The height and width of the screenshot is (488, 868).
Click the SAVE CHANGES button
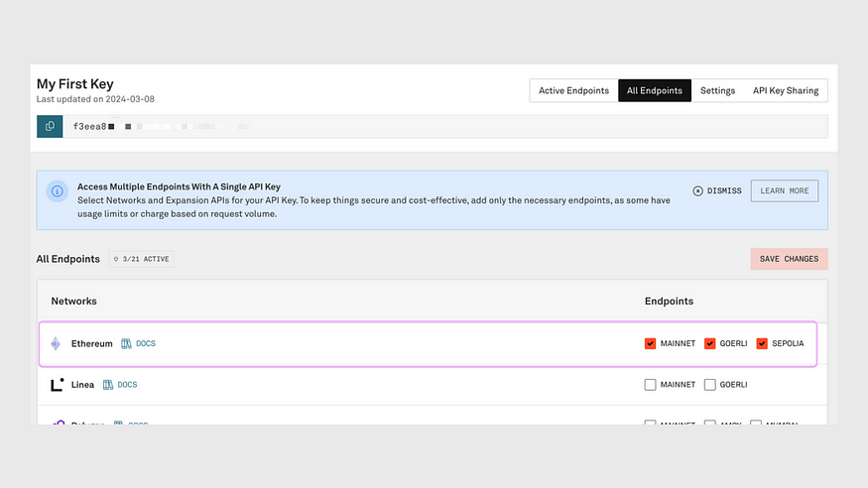click(789, 259)
